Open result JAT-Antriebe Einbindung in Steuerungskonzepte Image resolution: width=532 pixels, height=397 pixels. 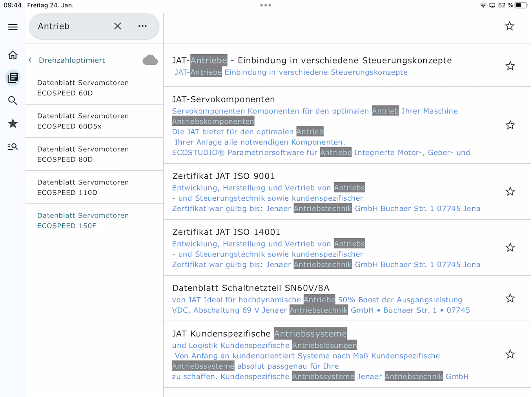coord(312,60)
